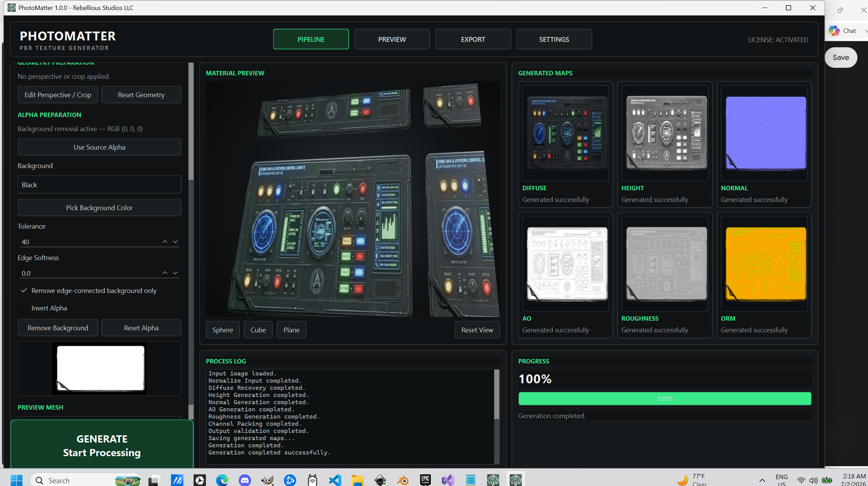The width and height of the screenshot is (868, 486).
Task: Select Cube preview mesh
Action: click(258, 330)
